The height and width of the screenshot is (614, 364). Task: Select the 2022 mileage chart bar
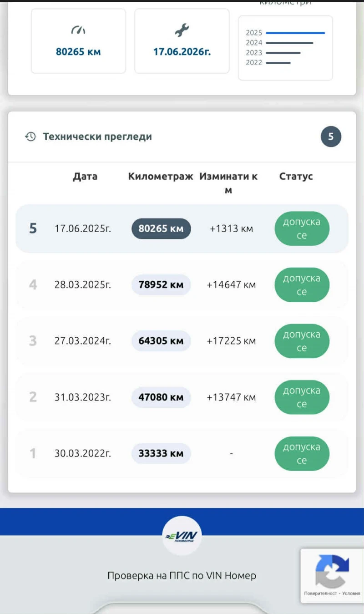click(278, 63)
